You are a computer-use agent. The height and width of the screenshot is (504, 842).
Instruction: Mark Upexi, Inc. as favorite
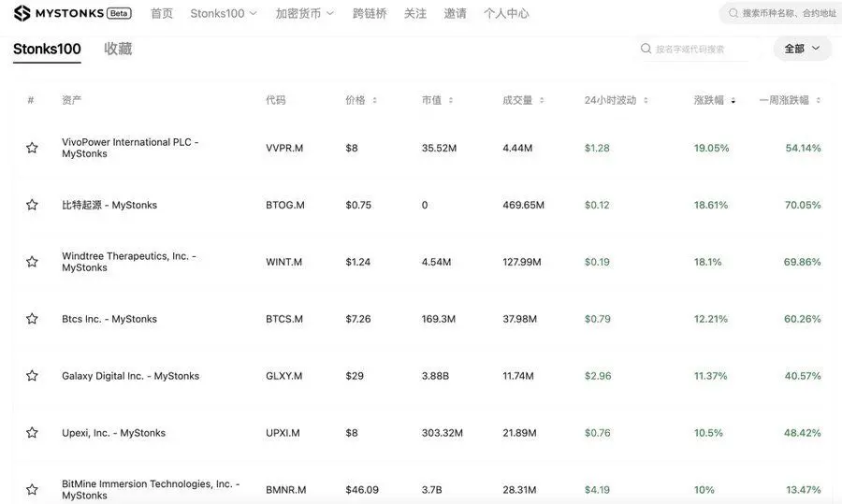pyautogui.click(x=32, y=432)
